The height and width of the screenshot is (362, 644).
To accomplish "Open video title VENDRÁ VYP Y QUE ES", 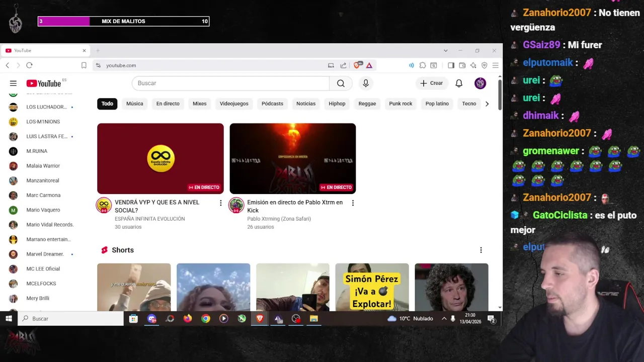I will click(x=157, y=206).
